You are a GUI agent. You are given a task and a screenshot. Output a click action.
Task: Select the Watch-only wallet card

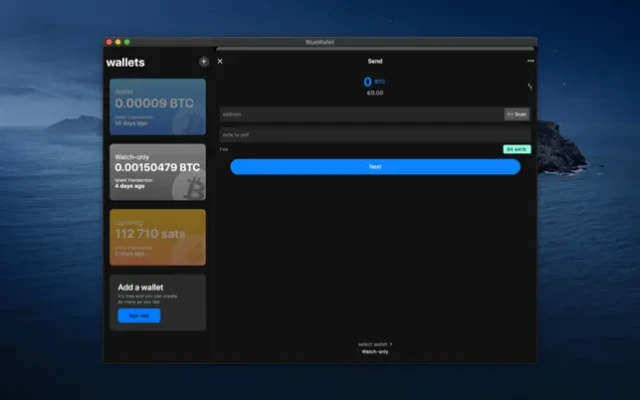coord(158,172)
